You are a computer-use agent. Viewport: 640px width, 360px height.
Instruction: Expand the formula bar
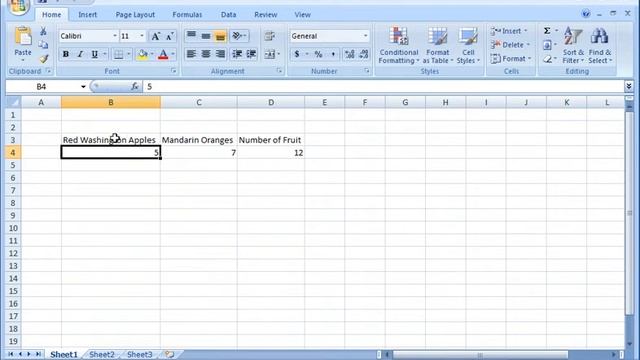pos(629,86)
